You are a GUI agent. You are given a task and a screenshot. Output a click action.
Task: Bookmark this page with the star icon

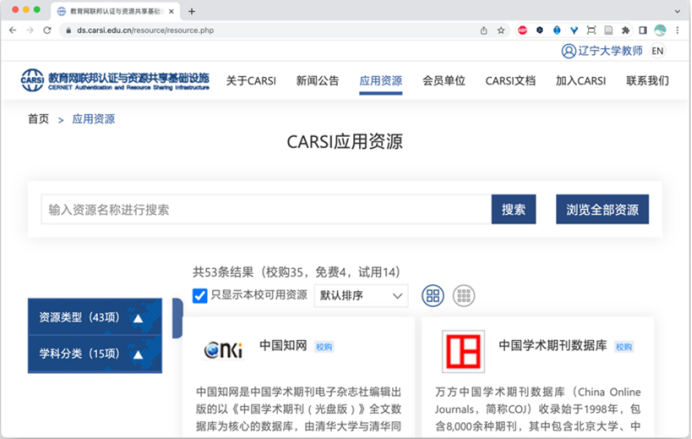(x=501, y=30)
